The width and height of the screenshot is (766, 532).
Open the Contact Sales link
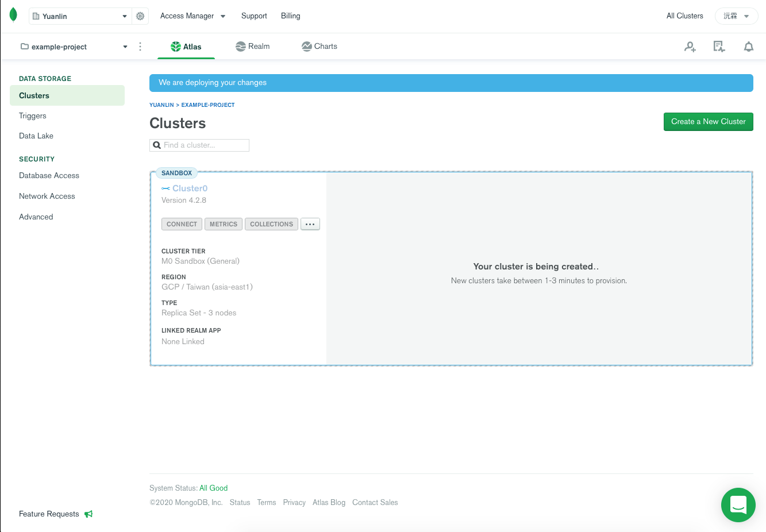click(375, 503)
